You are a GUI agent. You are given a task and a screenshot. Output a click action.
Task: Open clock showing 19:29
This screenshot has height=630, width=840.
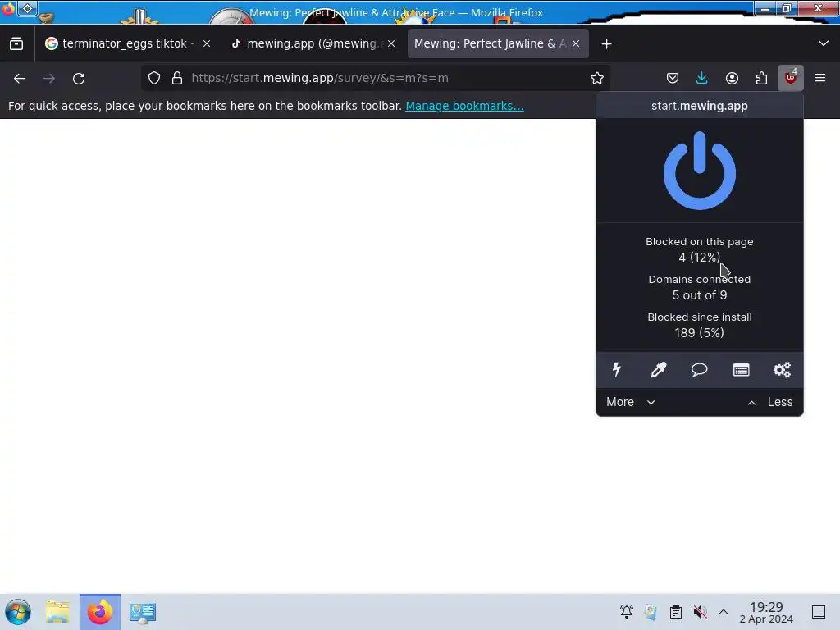766,612
